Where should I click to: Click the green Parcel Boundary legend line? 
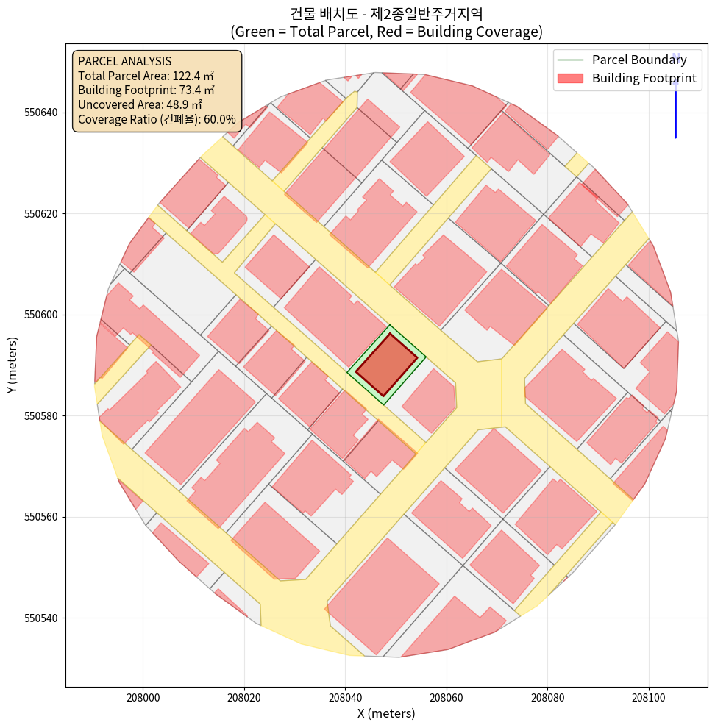[570, 60]
